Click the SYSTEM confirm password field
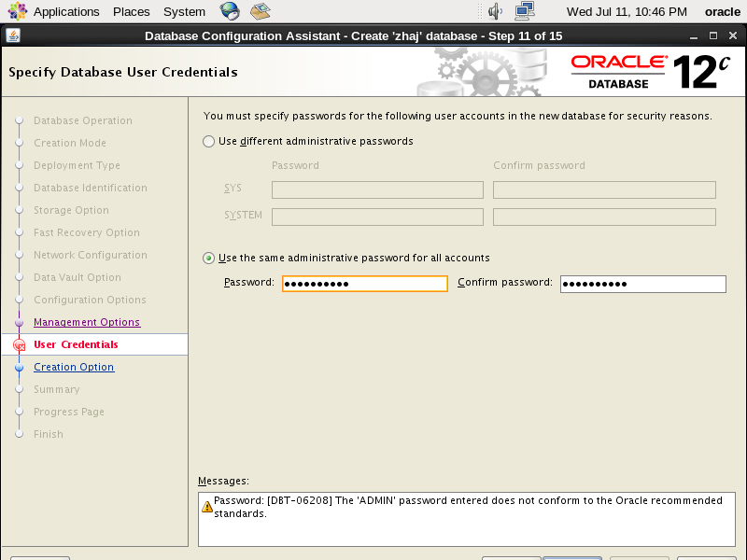This screenshot has height=560, width=747. click(604, 217)
